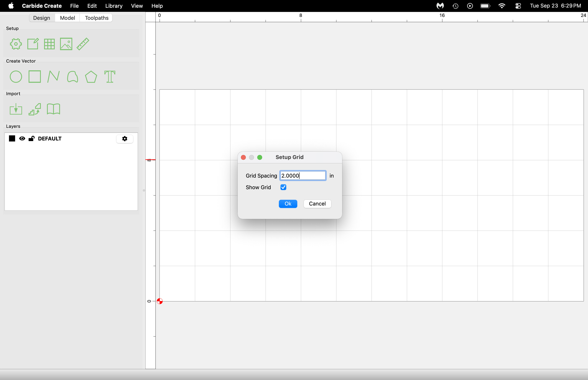The width and height of the screenshot is (588, 380).
Task: Switch to the Toolpaths tab
Action: (97, 18)
